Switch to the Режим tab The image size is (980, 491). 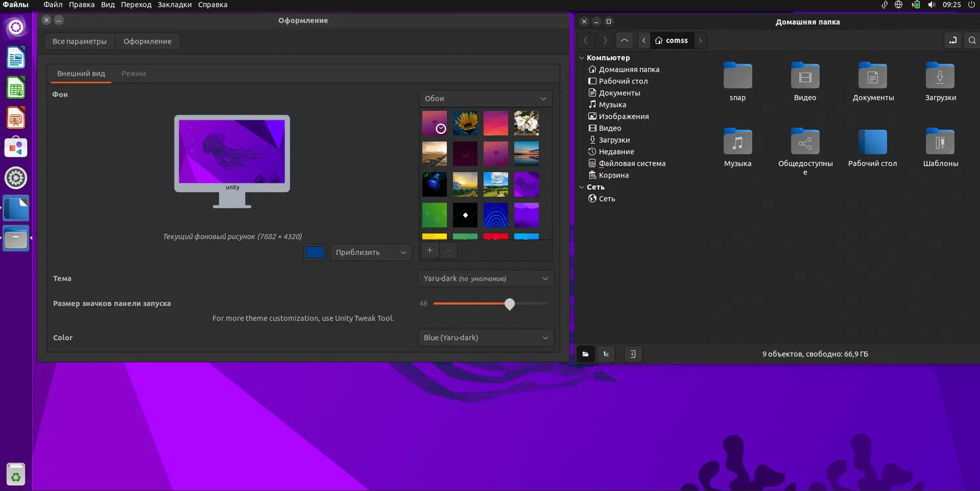(133, 74)
